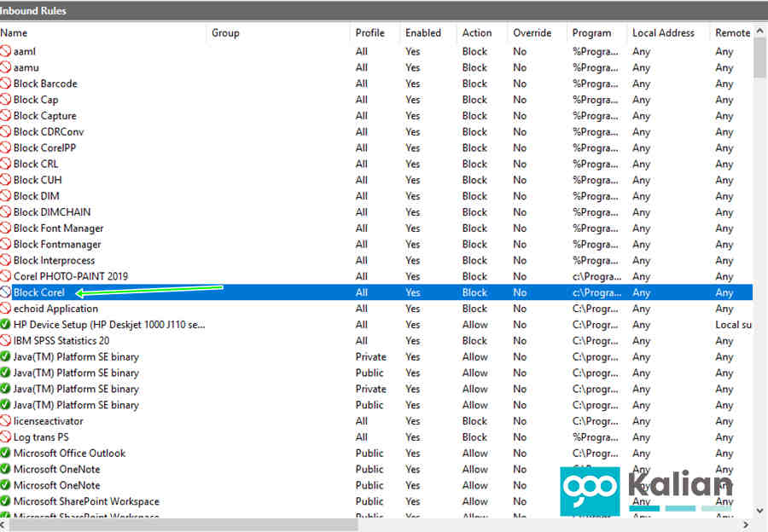Image resolution: width=768 pixels, height=532 pixels.
Task: Click block icon next to Block DIM
Action: click(x=5, y=196)
